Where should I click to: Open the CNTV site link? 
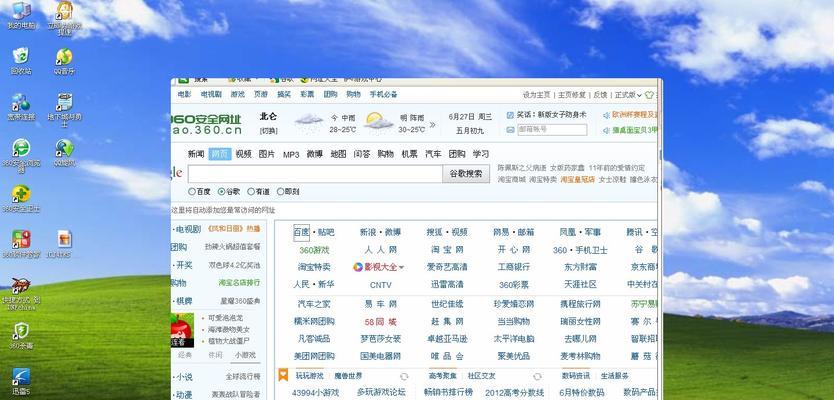point(380,285)
